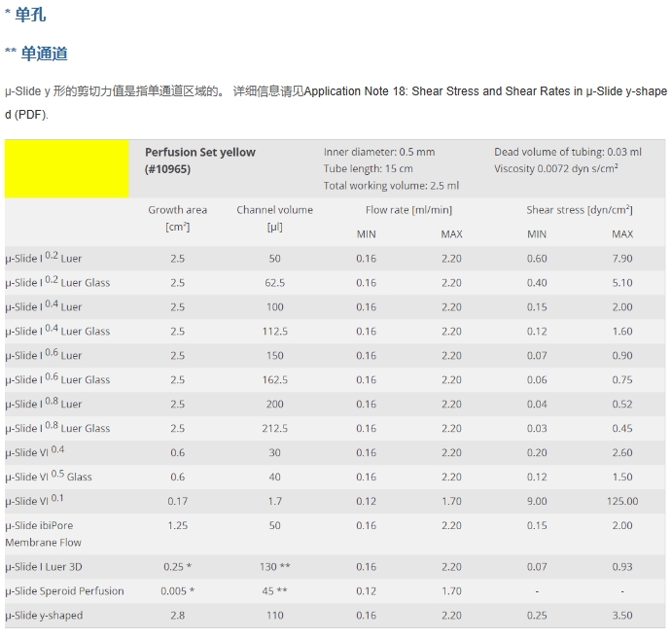Click the 'µ-Slide I 0.4 Luer Glass' row label
672x639 pixels.
coord(57,331)
